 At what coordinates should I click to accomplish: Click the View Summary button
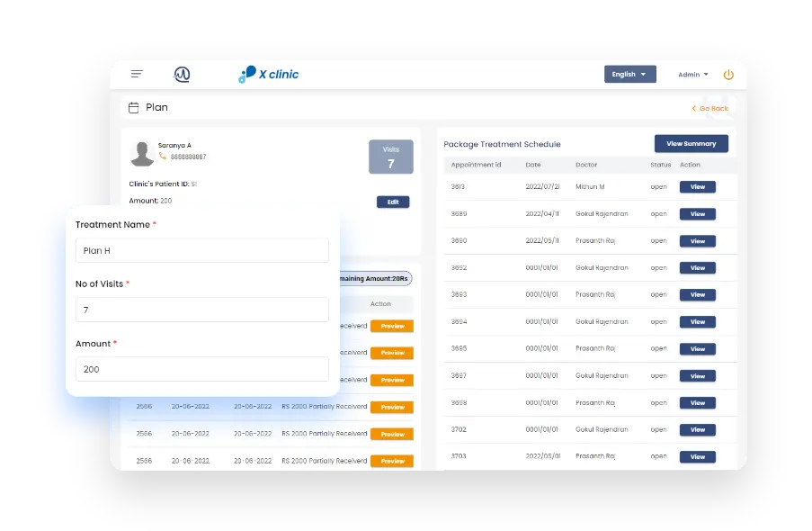(x=691, y=144)
